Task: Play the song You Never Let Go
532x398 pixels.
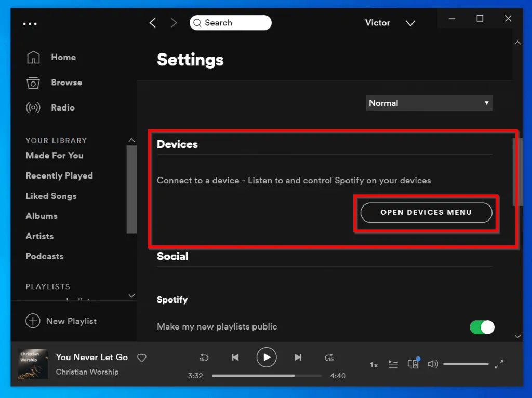Action: [267, 357]
